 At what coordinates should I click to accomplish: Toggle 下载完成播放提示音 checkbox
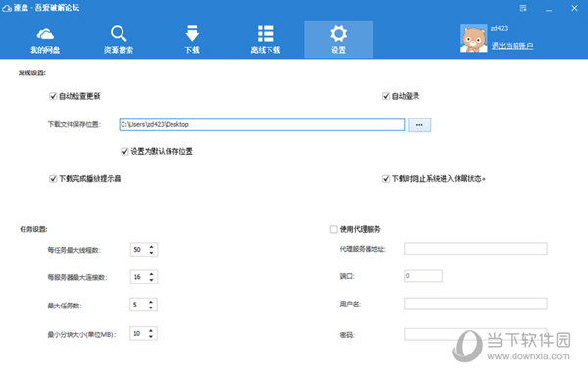(x=53, y=179)
